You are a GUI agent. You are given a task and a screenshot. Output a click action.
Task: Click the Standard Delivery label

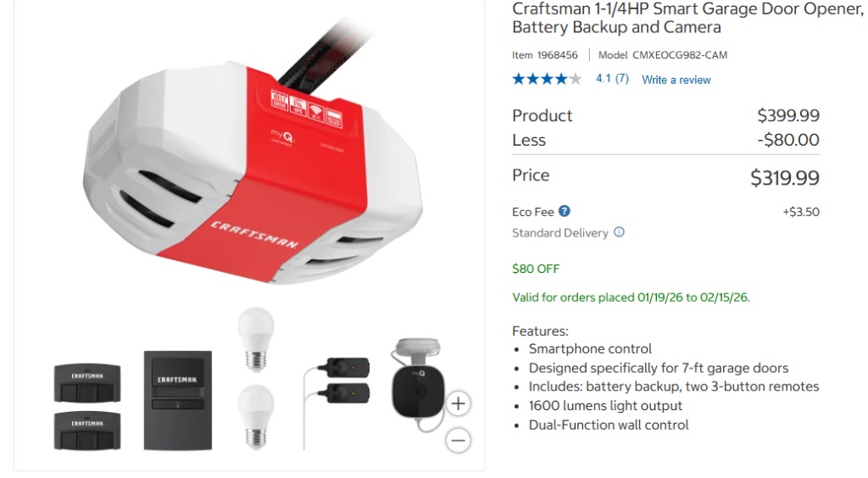[x=559, y=233]
